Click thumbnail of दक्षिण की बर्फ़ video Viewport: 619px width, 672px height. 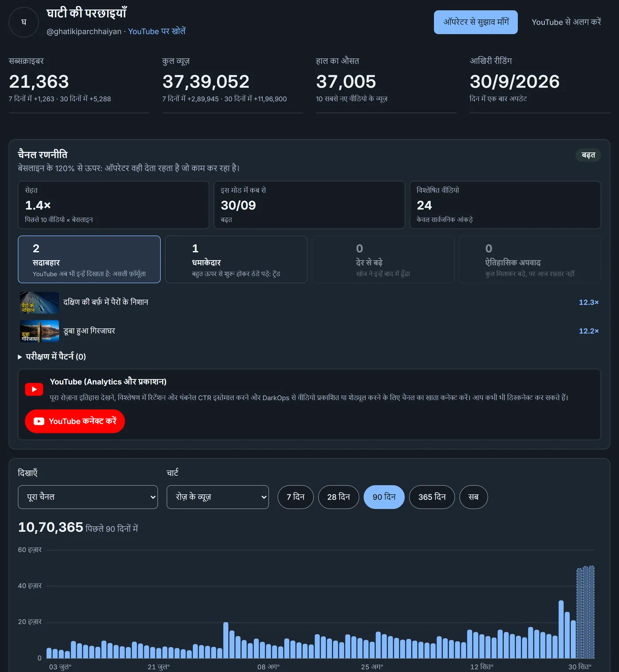tap(39, 303)
